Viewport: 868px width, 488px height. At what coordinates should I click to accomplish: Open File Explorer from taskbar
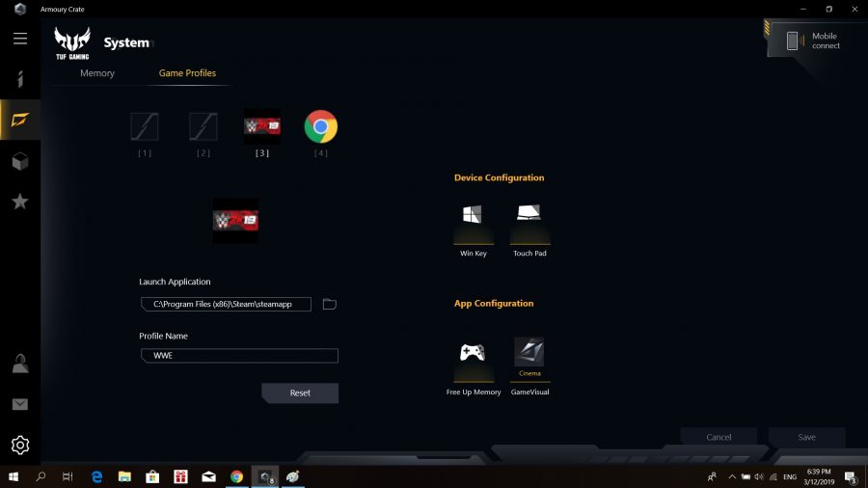pos(124,476)
